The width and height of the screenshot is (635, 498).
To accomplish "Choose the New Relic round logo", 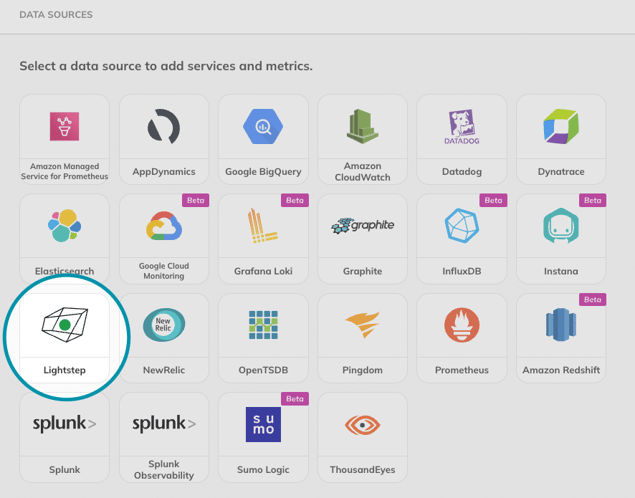I will pos(164,325).
